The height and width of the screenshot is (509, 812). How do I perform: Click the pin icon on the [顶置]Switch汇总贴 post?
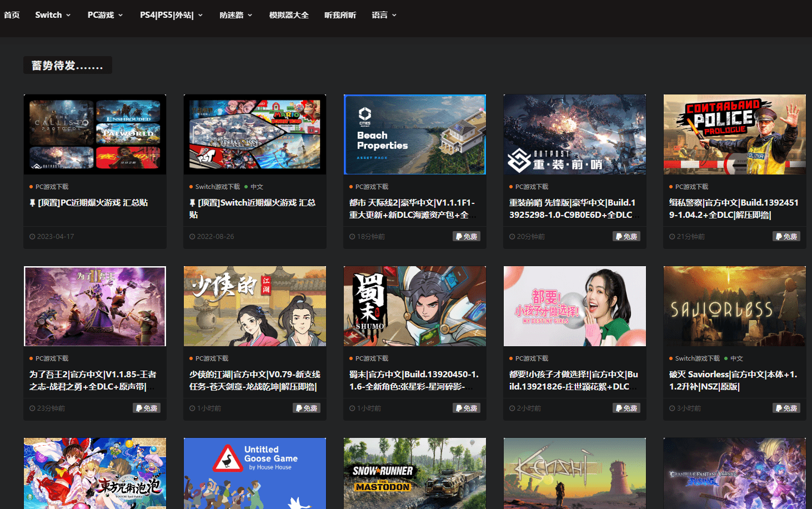point(193,202)
